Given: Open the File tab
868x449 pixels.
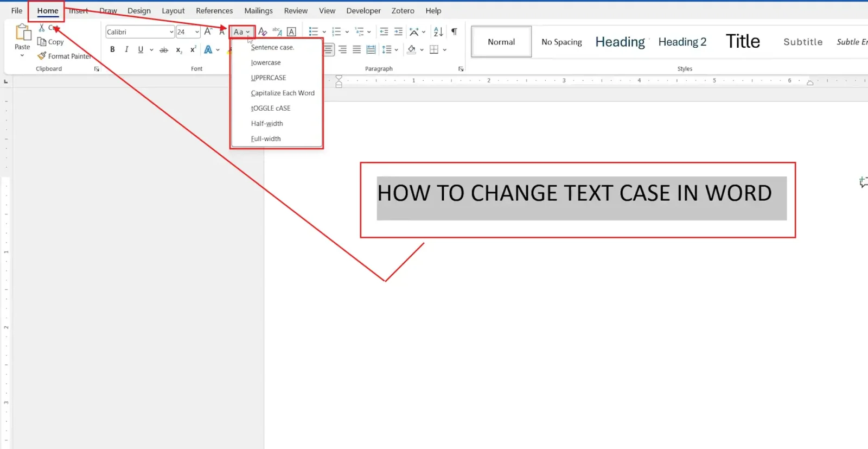Looking at the screenshot, I should 17,10.
